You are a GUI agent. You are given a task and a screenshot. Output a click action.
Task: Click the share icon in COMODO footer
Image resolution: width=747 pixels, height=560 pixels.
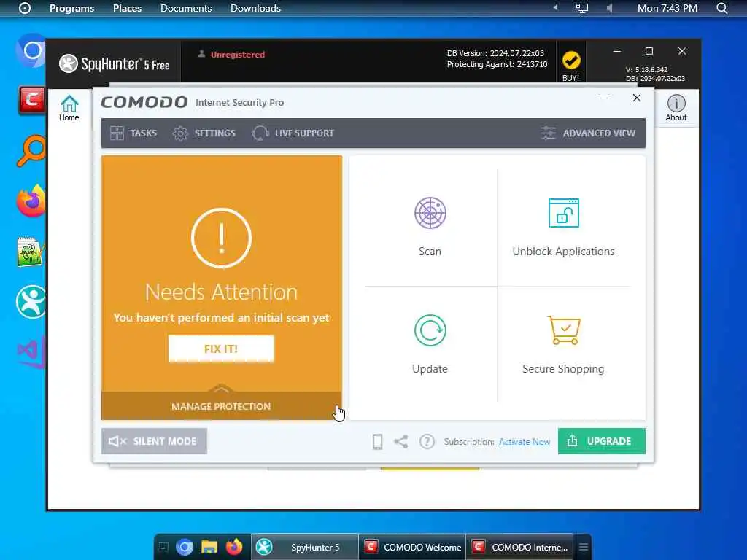[x=401, y=441]
